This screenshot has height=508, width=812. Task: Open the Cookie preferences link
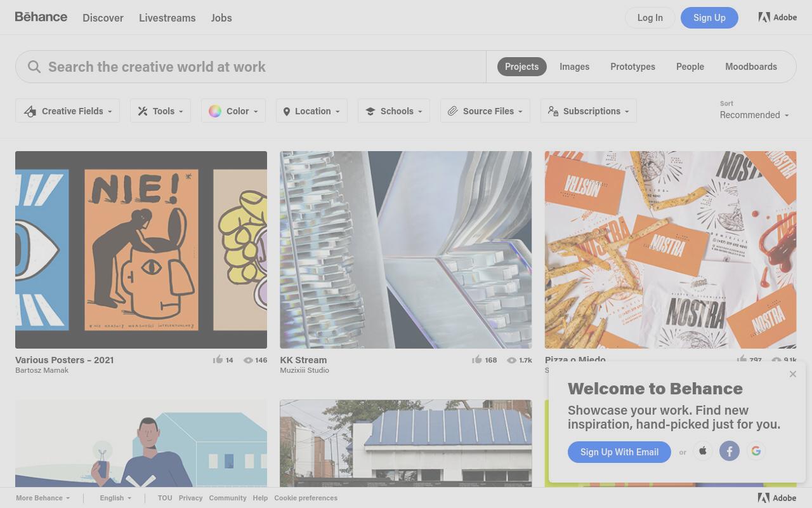pyautogui.click(x=306, y=498)
